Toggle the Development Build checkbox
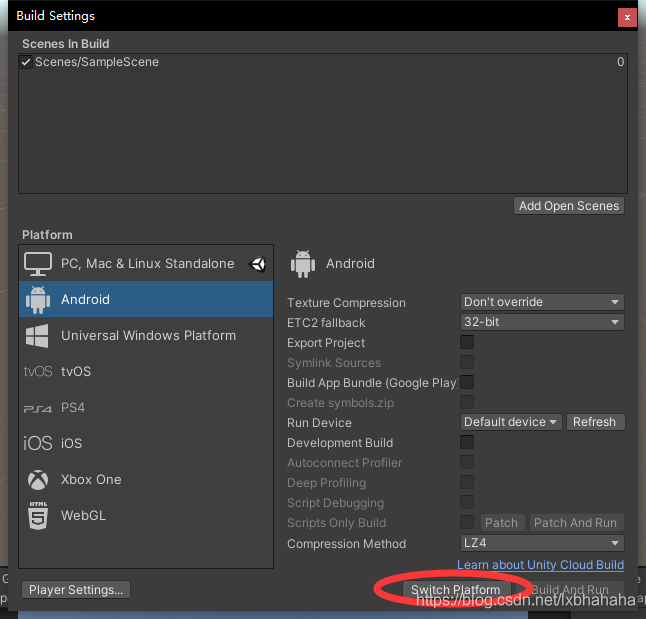The width and height of the screenshot is (646, 619). (467, 442)
